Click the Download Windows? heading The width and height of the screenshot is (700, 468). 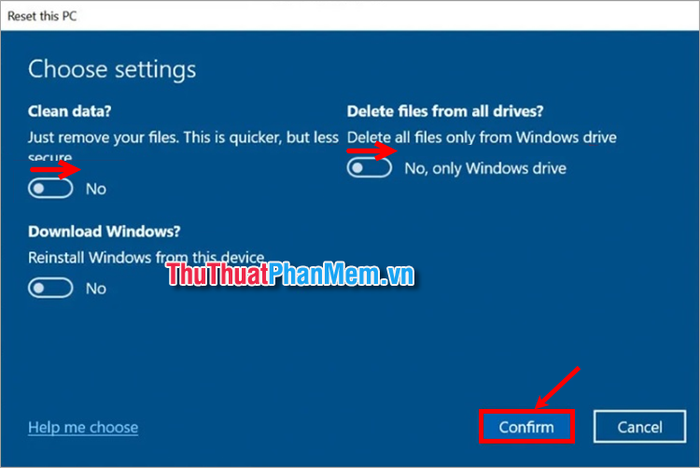point(104,231)
